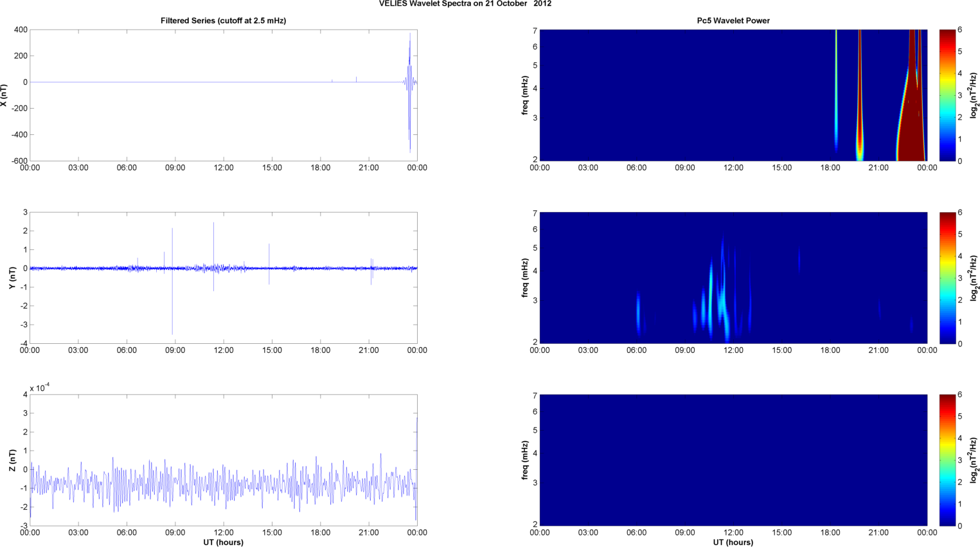The height and width of the screenshot is (547, 980).
Task: Click the large X-component spike near 23:30
Action: [410, 92]
